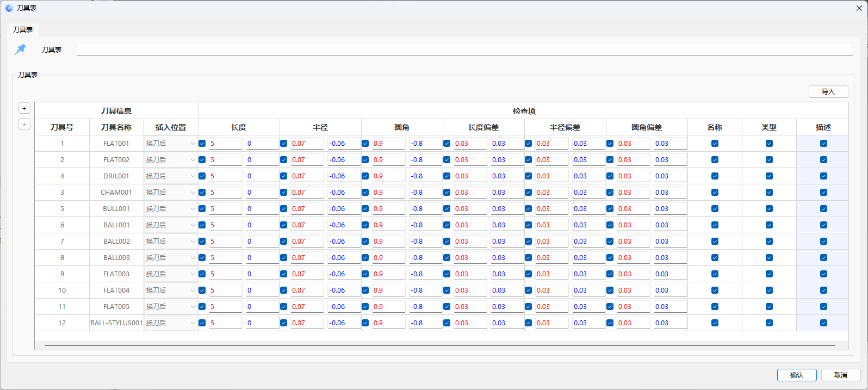This screenshot has height=390, width=868.
Task: Click the minus button to remove row
Action: tap(24, 124)
